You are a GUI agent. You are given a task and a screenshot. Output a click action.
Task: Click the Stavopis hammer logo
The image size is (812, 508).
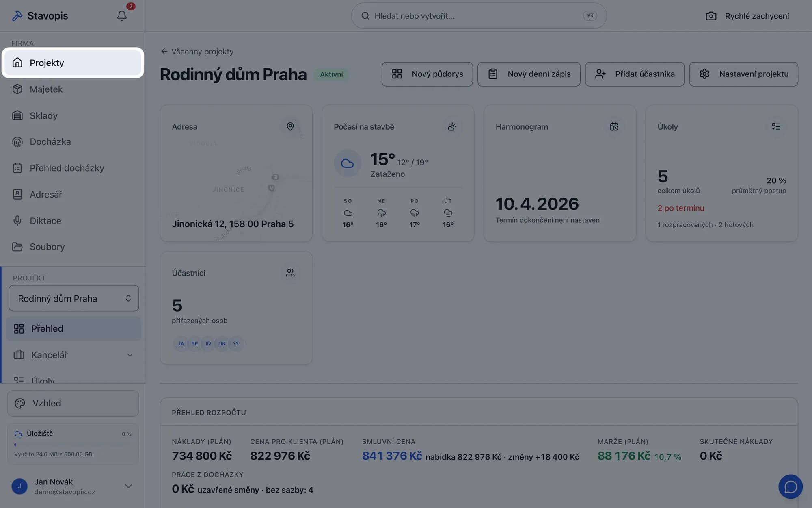point(17,16)
